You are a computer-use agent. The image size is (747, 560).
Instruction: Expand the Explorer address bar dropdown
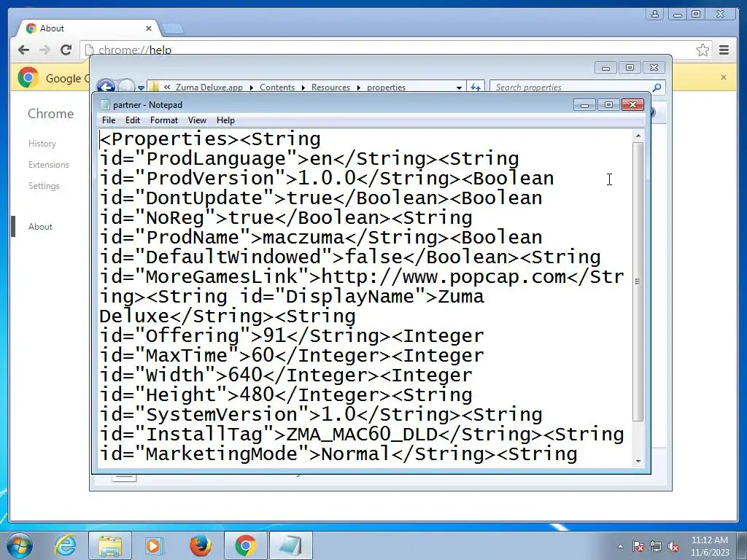coord(459,87)
